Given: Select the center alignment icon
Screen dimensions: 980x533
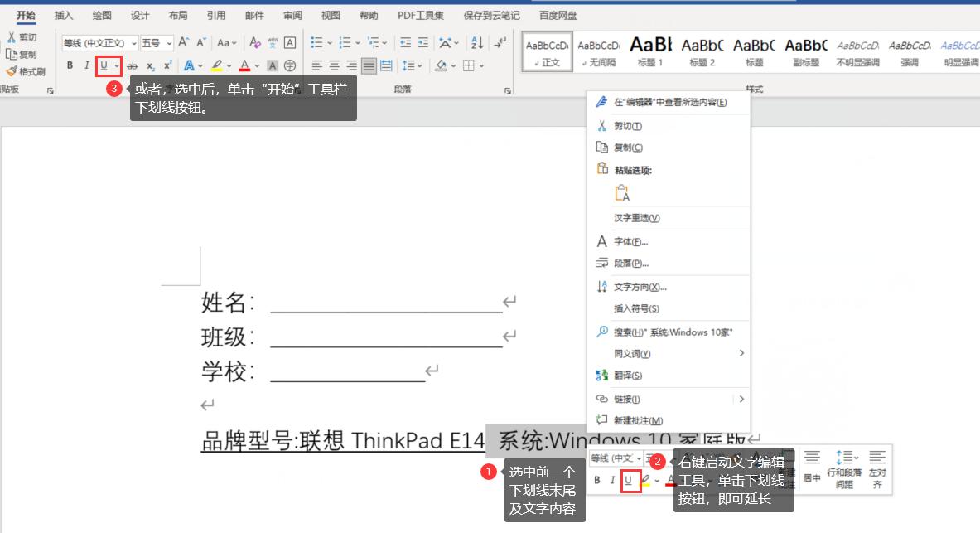Looking at the screenshot, I should (334, 65).
